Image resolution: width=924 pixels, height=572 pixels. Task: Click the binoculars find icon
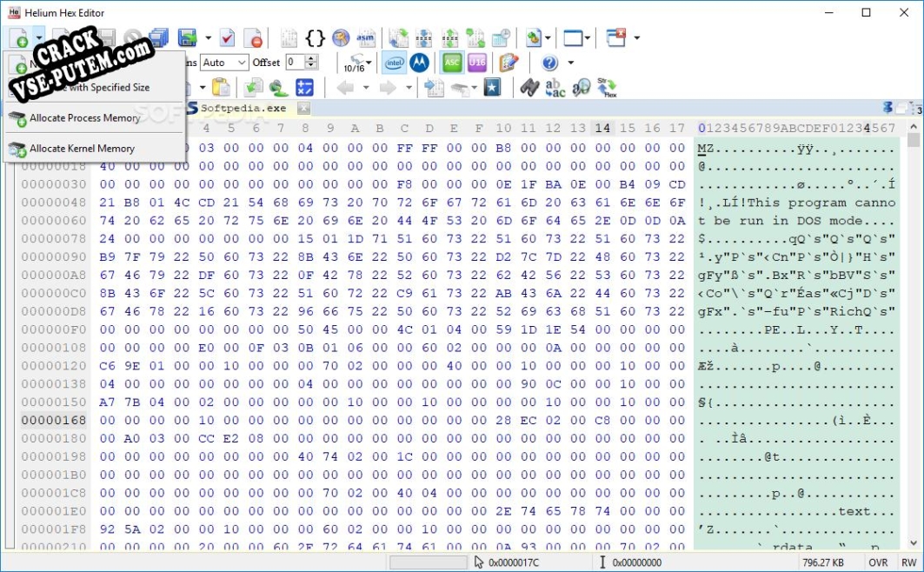click(x=529, y=87)
